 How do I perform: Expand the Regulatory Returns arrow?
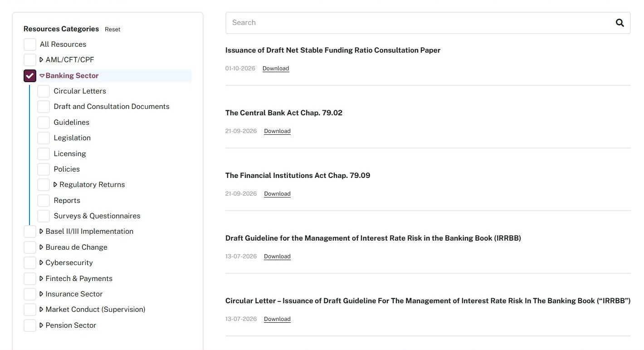[x=55, y=185]
